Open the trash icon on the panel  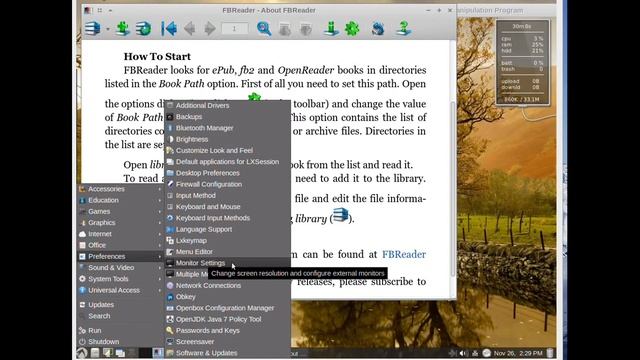pyautogui.click(x=550, y=353)
